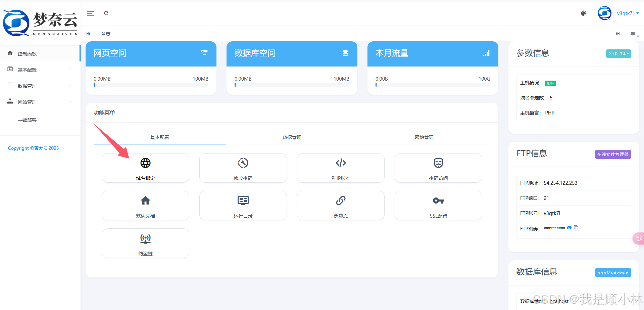Select 控制面板 in the sidebar
644x310 pixels.
(x=40, y=53)
